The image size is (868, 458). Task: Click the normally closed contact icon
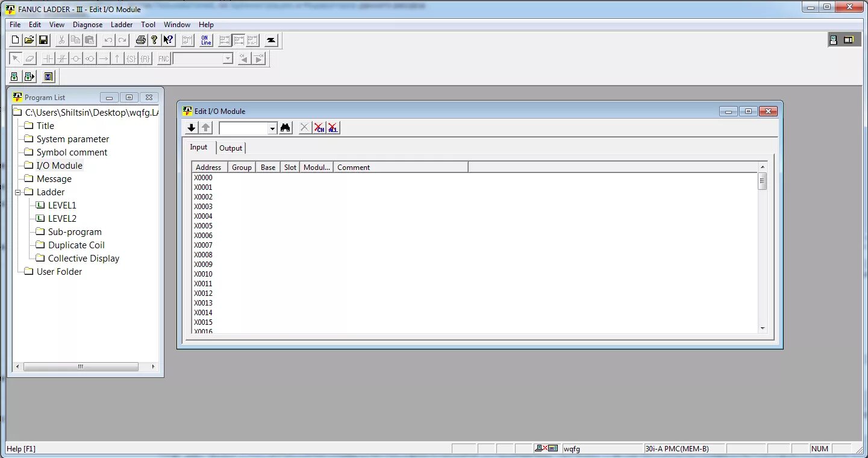pos(62,58)
